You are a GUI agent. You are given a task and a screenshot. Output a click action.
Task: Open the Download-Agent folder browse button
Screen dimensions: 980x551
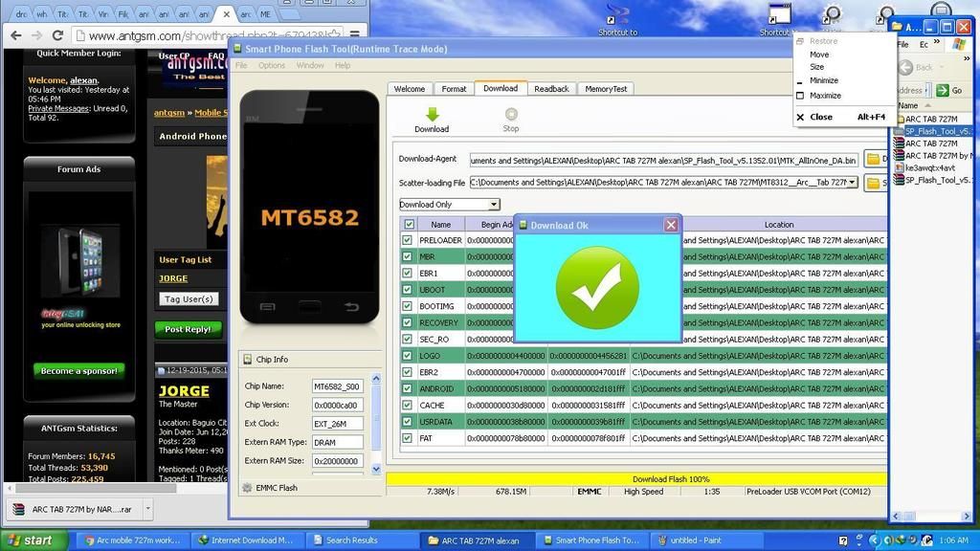(x=873, y=160)
